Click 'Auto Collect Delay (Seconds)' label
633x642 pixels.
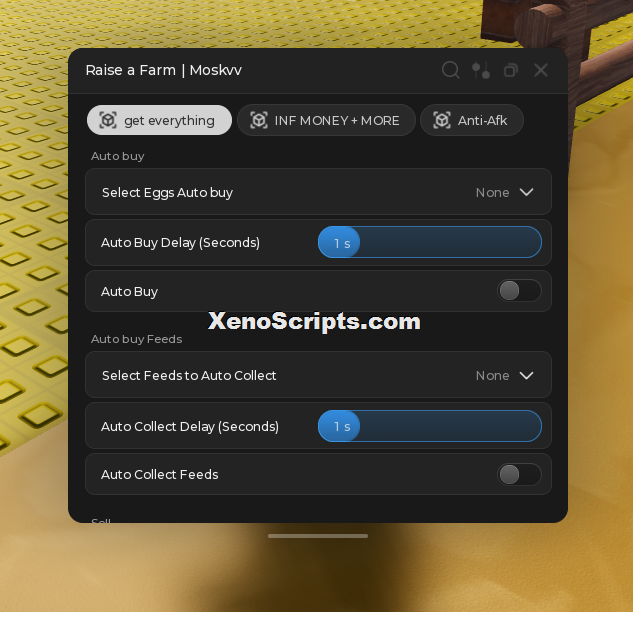190,426
